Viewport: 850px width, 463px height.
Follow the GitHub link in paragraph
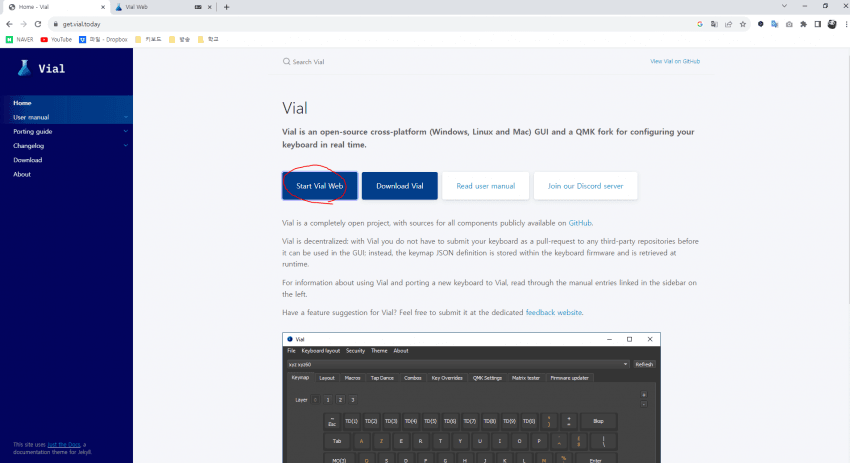tap(579, 223)
